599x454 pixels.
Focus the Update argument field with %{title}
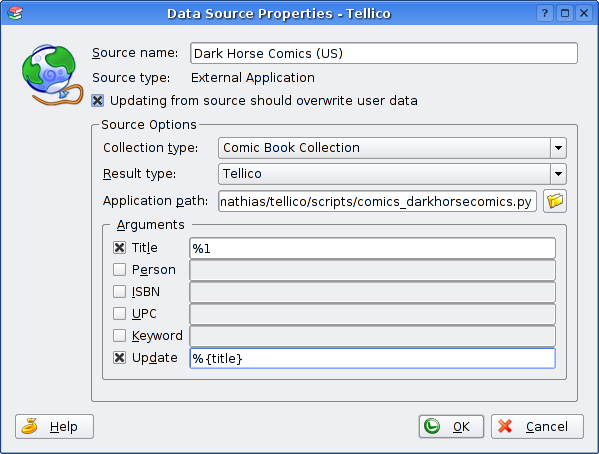click(x=372, y=358)
